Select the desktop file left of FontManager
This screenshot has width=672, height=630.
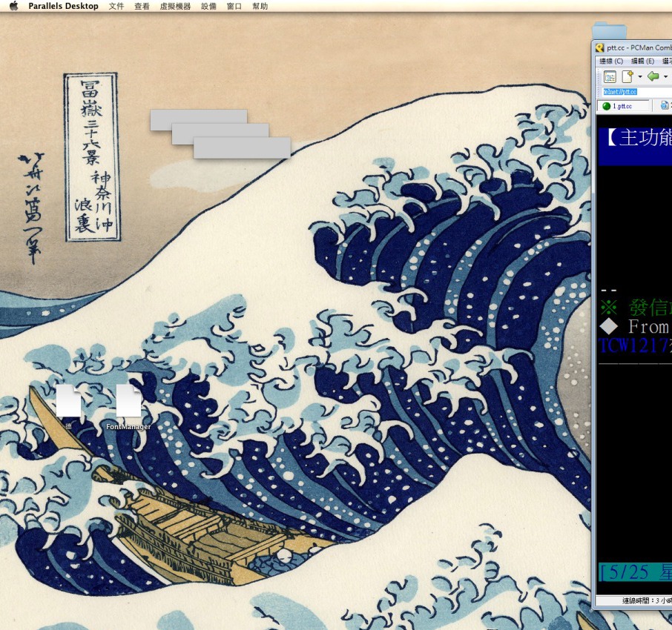point(68,407)
